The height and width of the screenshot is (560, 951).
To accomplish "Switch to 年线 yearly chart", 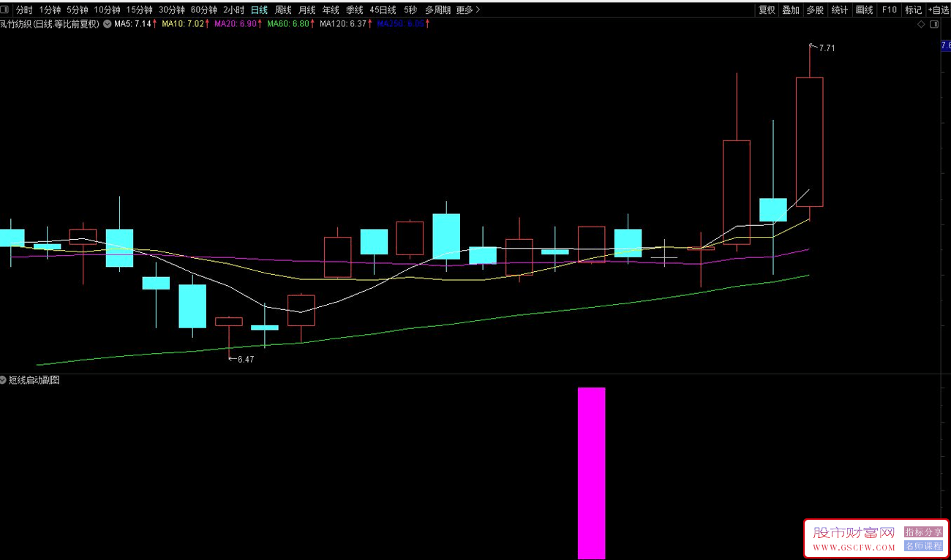I will click(x=331, y=10).
